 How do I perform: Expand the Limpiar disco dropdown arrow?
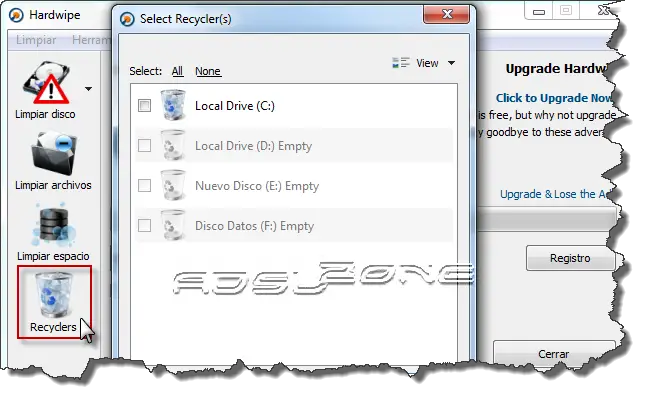[x=88, y=89]
